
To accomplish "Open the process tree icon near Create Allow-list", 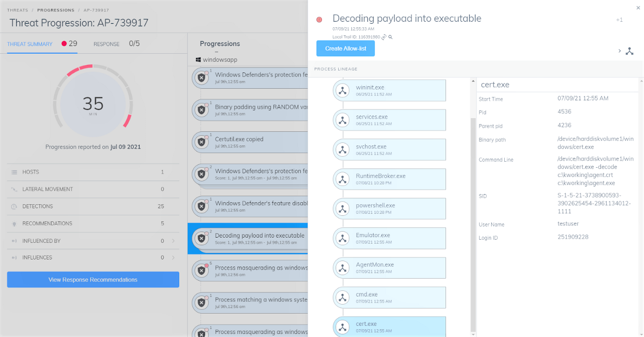I will 629,51.
